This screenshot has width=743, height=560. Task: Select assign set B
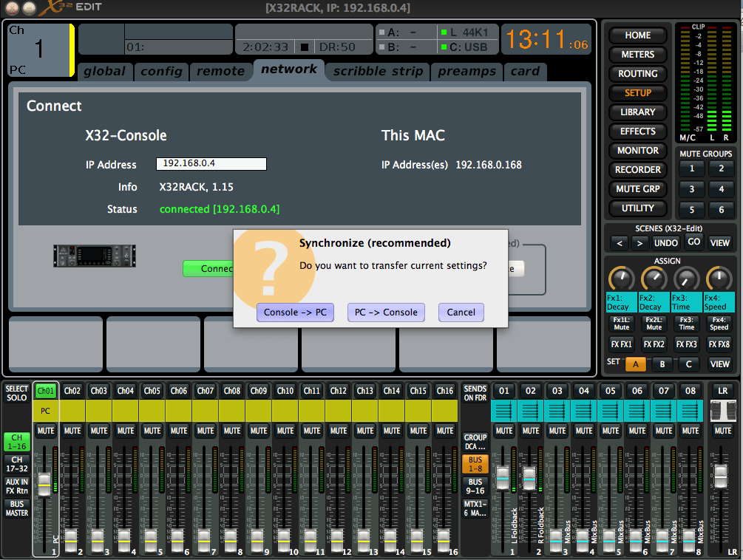(x=662, y=364)
